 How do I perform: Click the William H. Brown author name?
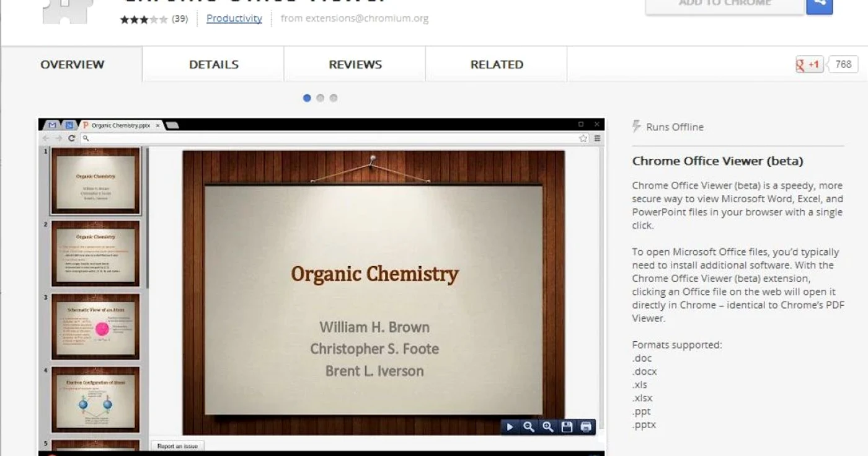tap(374, 327)
